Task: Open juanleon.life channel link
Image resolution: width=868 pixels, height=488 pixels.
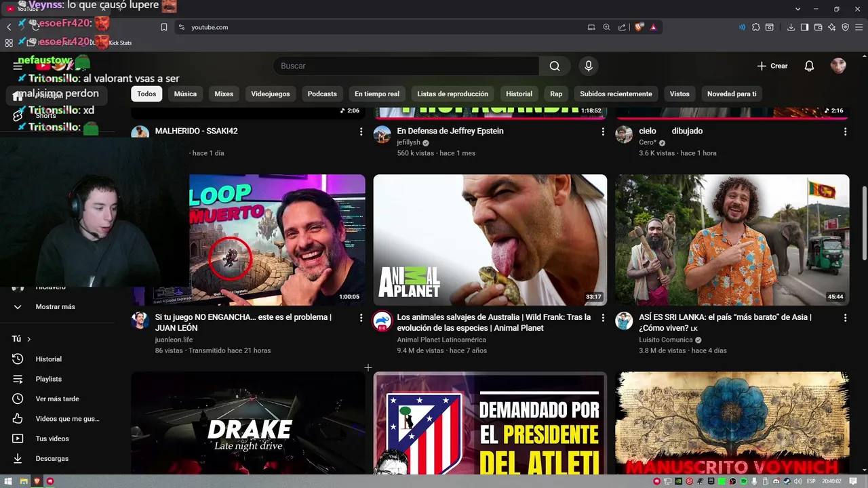Action: tap(174, 340)
